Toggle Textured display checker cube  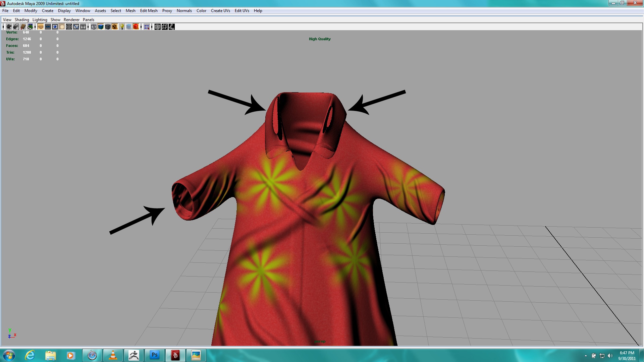(x=115, y=27)
